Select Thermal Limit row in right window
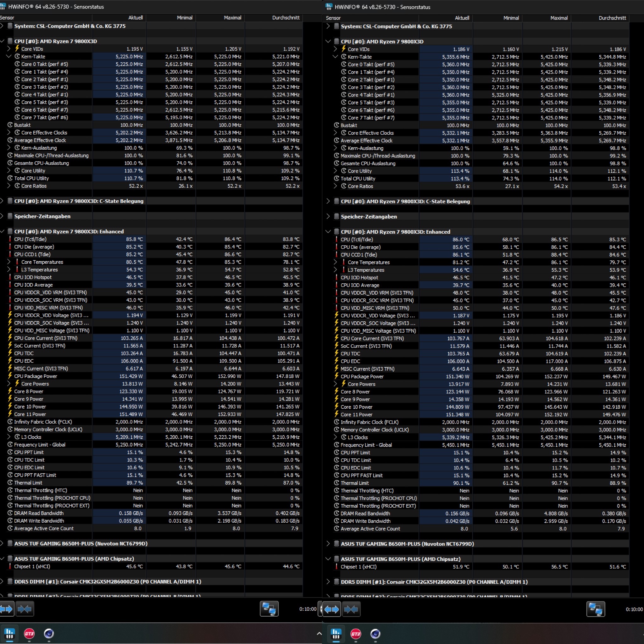The height and width of the screenshot is (644, 644). pyautogui.click(x=355, y=483)
